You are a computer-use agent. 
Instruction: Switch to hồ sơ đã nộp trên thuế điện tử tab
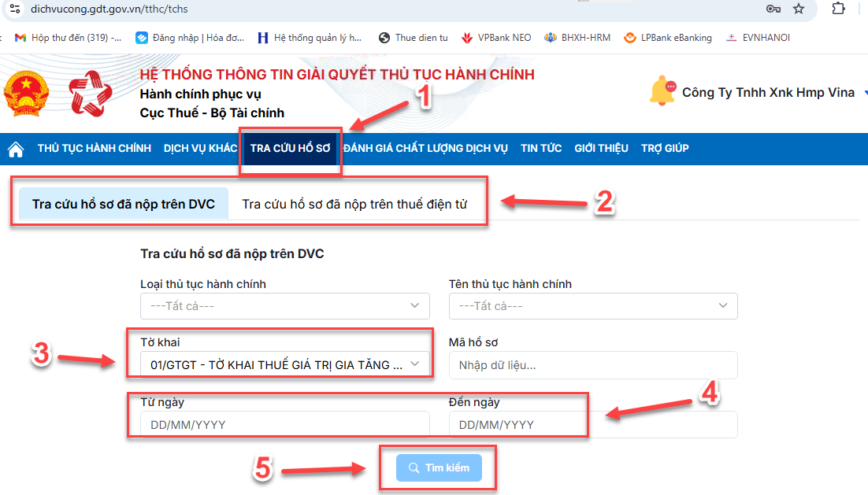(x=354, y=205)
